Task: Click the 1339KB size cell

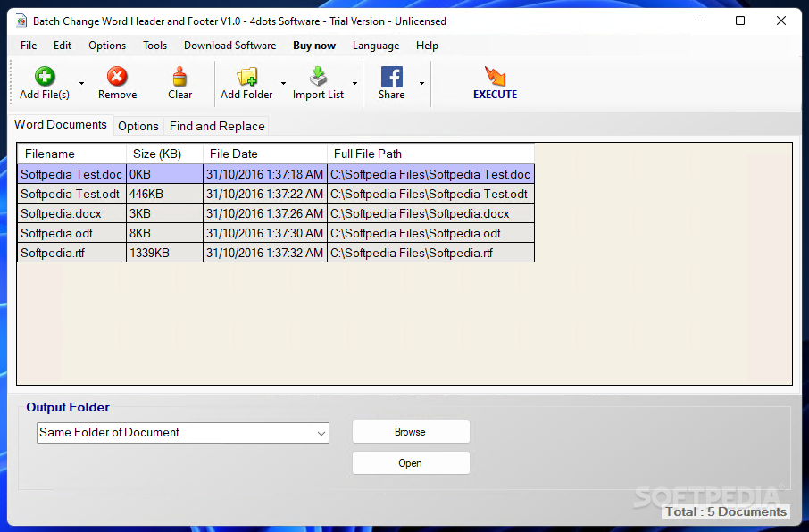Action: (164, 253)
